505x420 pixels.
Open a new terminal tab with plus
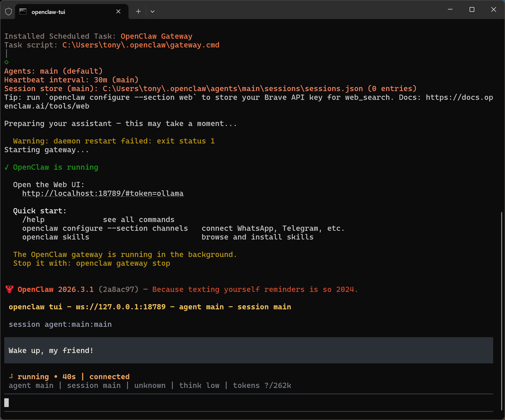[138, 12]
